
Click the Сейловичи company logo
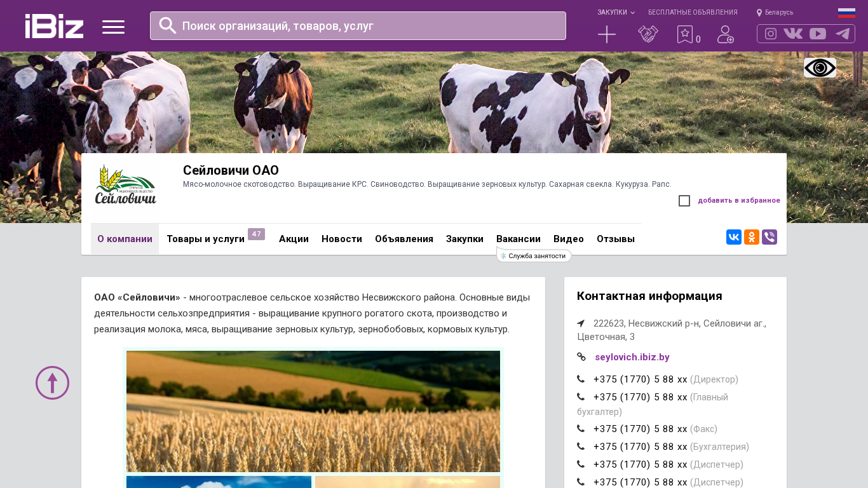coord(126,185)
